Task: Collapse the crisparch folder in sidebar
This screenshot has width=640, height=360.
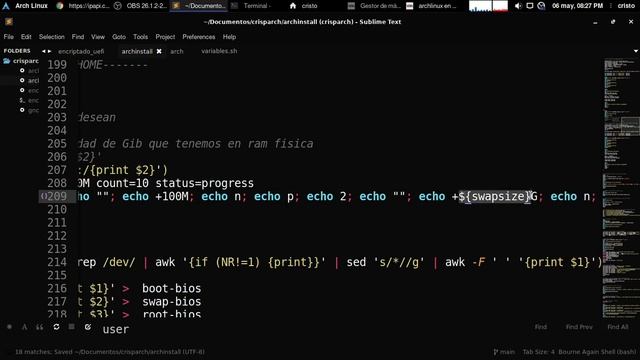Action: 7,61
